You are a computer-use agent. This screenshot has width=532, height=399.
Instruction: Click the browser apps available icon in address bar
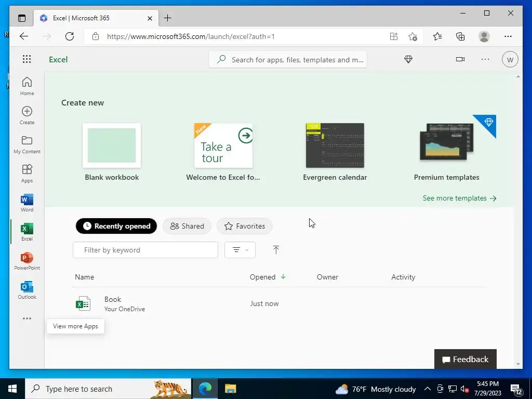coord(394,36)
